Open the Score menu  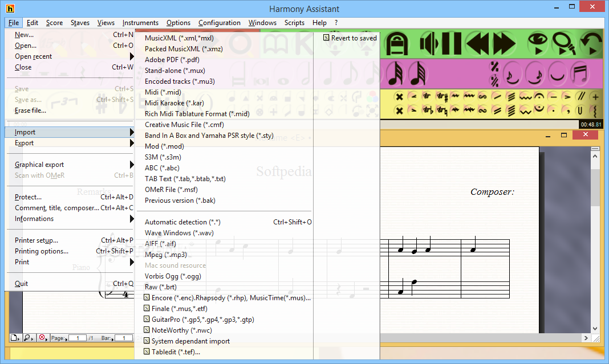[54, 23]
